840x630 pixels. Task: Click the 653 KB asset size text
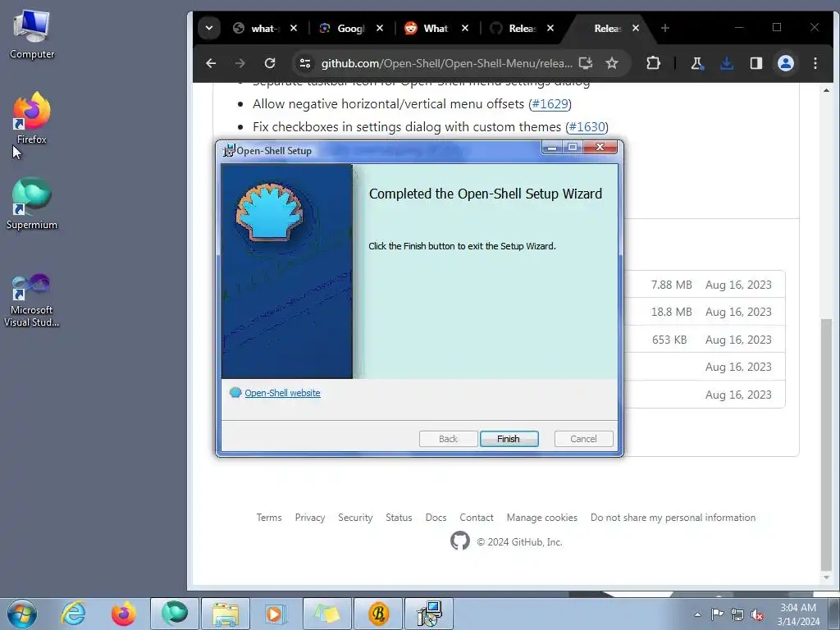coord(669,340)
